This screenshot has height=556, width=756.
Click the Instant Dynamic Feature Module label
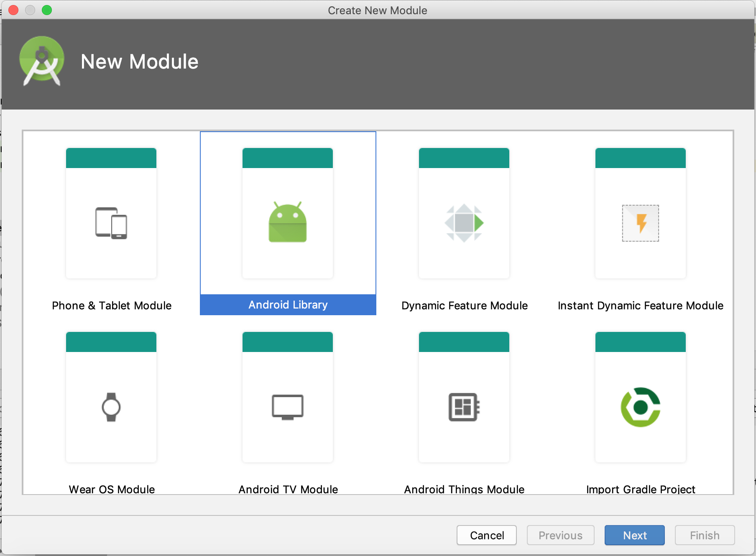(641, 306)
